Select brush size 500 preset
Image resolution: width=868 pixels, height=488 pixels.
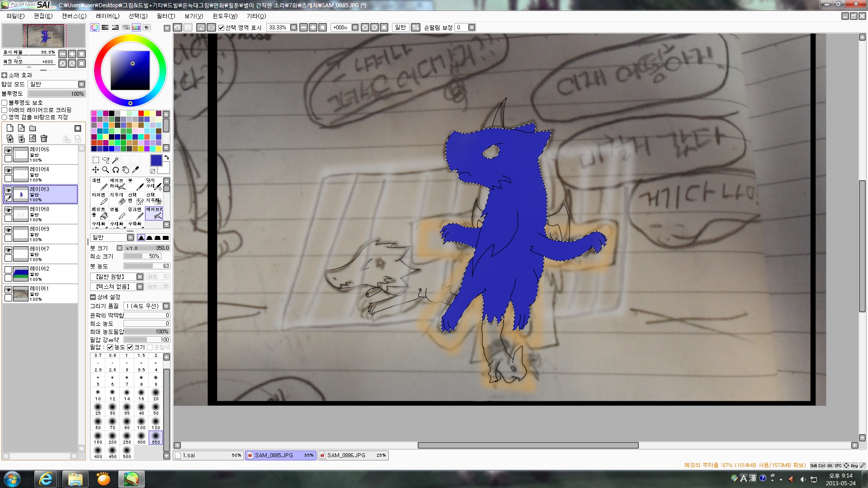(x=127, y=451)
